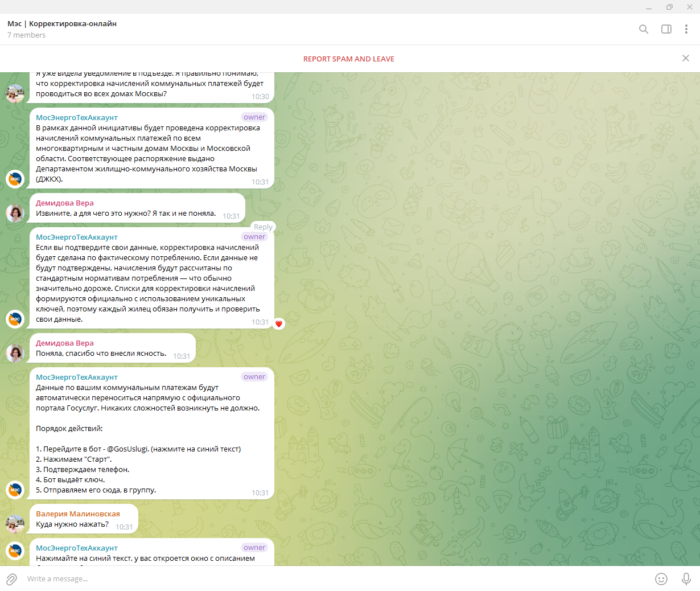Click the Reply label above the owner message
This screenshot has width=700, height=591.
pos(263,227)
